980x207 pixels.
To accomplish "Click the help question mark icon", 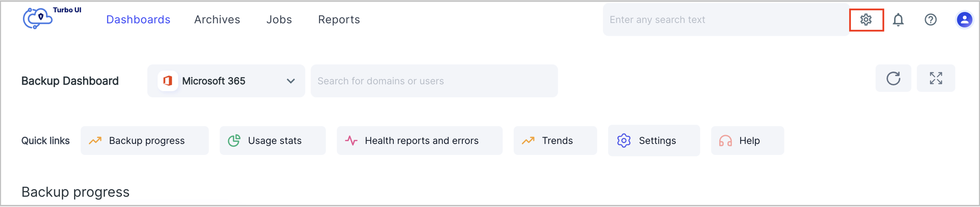I will click(931, 20).
